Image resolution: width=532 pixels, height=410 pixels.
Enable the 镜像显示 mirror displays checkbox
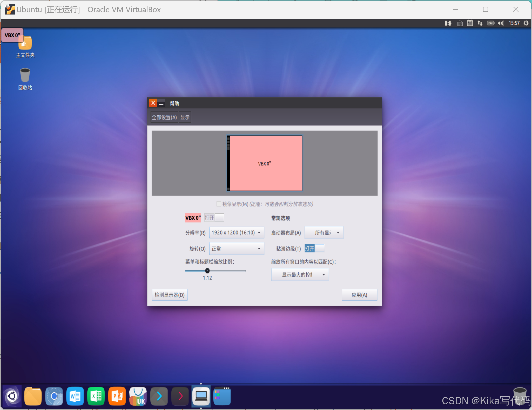pos(219,204)
